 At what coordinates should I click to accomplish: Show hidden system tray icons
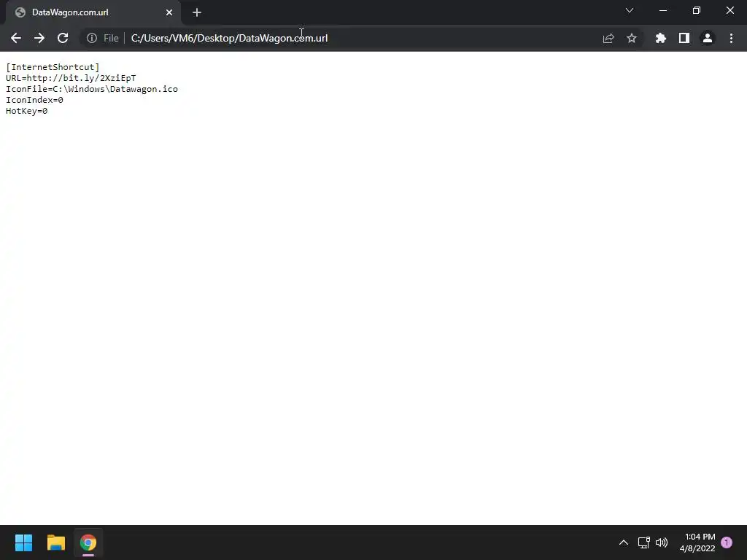coord(623,542)
